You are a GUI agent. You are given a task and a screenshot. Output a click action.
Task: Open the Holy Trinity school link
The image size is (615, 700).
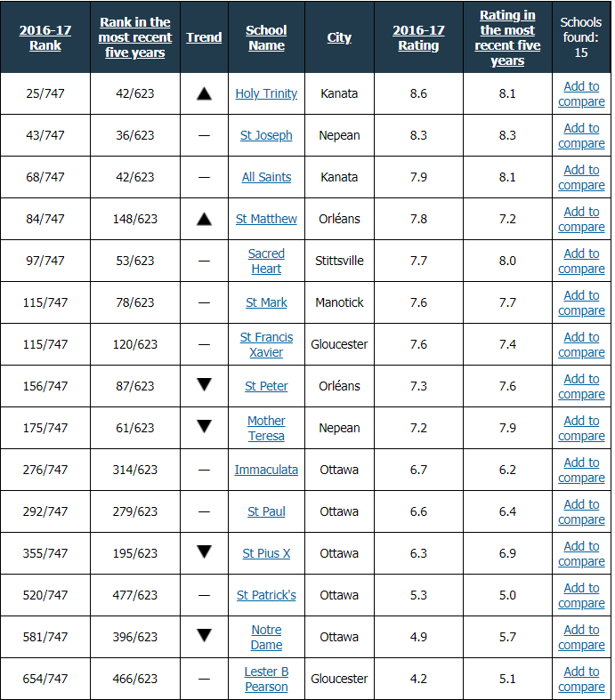click(x=266, y=93)
